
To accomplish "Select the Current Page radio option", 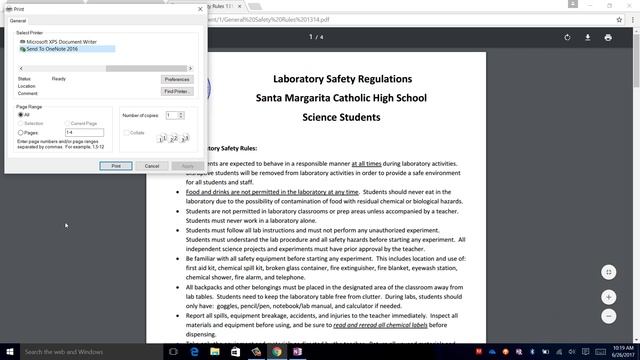I will tap(67, 123).
